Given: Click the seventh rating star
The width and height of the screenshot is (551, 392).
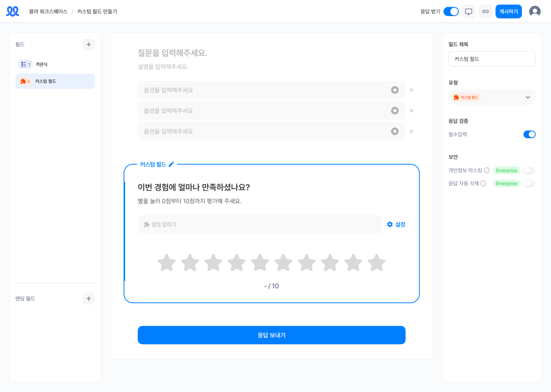Looking at the screenshot, I should (307, 263).
